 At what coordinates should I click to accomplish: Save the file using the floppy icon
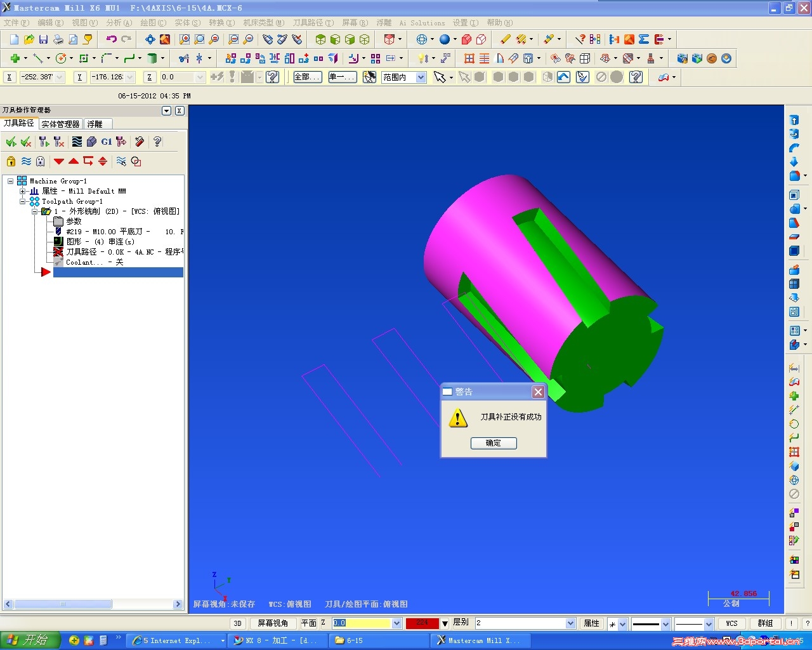(x=43, y=39)
